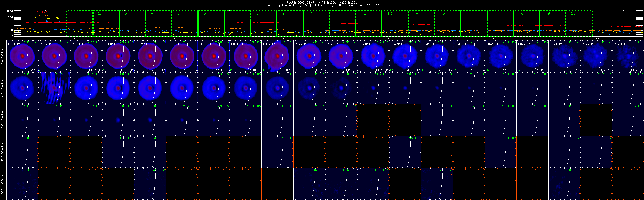The height and width of the screenshot is (200, 644).
Task: Click the '6.0-12.0 keV' row label
Action: point(3,88)
